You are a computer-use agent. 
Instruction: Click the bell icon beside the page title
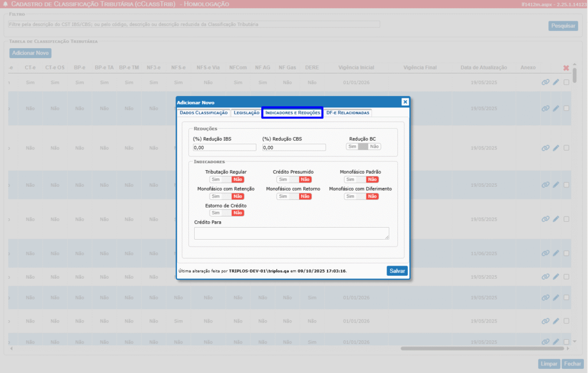[5, 4]
